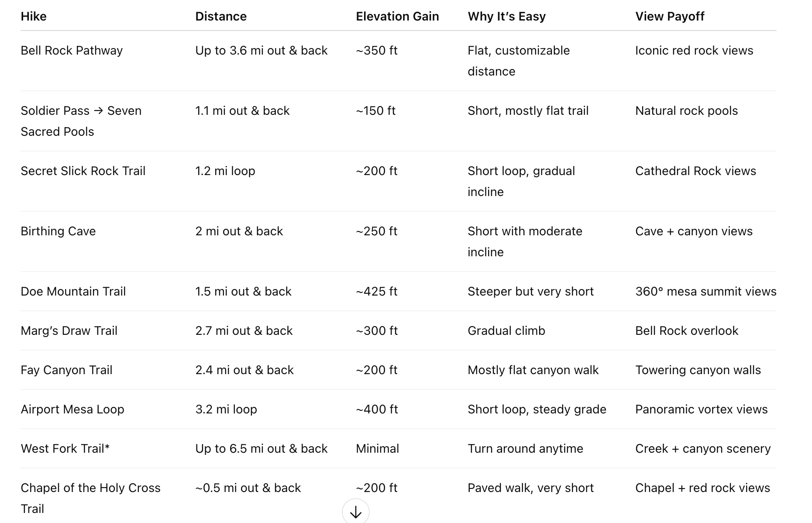Screen dimensions: 812x523
Task: Select the Fay Canyon Trail entry
Action: point(66,370)
